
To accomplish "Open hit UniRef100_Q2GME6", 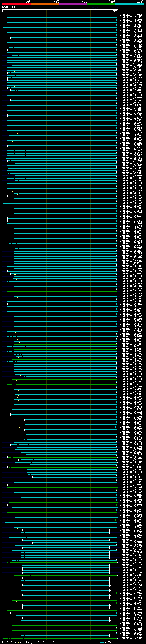I will pyautogui.click(x=131, y=535).
